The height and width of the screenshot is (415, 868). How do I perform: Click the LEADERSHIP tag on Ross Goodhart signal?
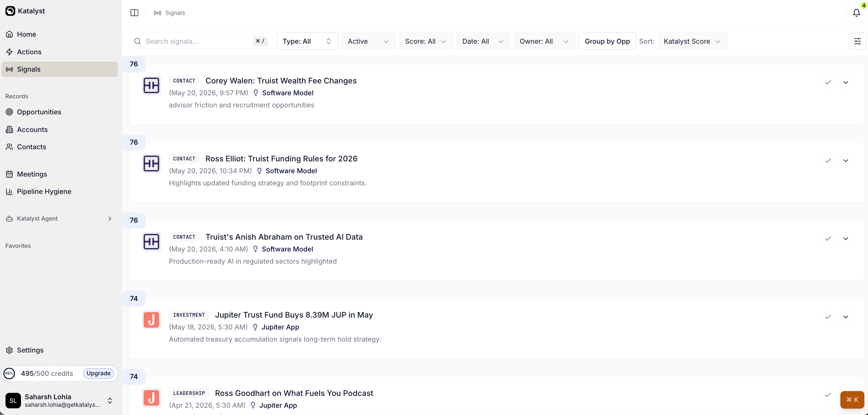pos(189,393)
